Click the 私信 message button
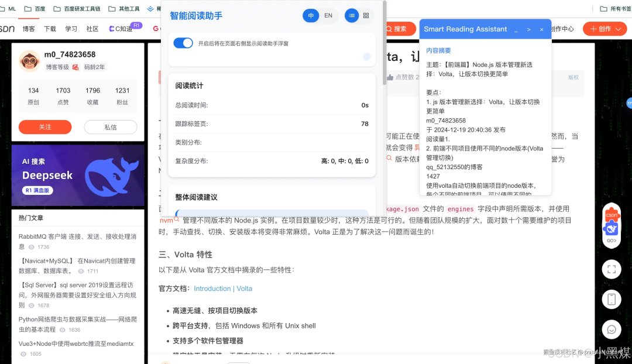 coord(111,127)
